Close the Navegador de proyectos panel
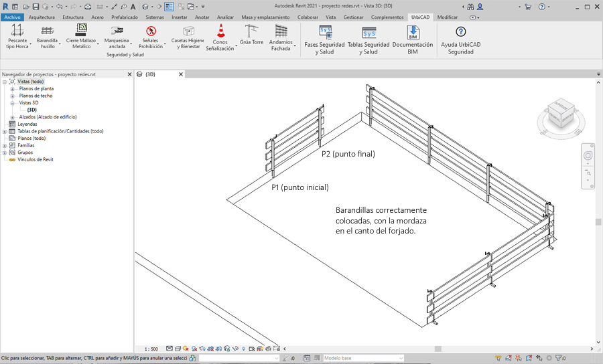Screen dimensions: 603x364 tap(129, 74)
